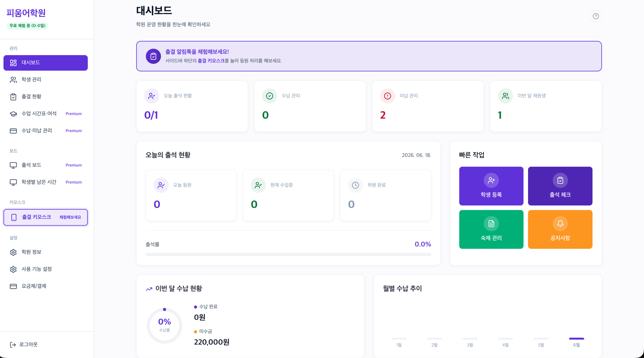Viewport: 644px width, 358px height.
Task: Click the card icon for 요금제/결제
Action: click(13, 286)
